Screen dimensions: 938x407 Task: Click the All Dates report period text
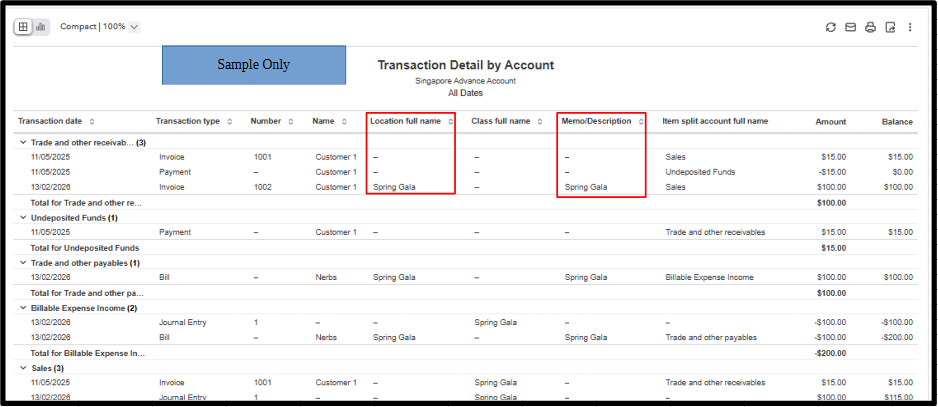[x=465, y=93]
